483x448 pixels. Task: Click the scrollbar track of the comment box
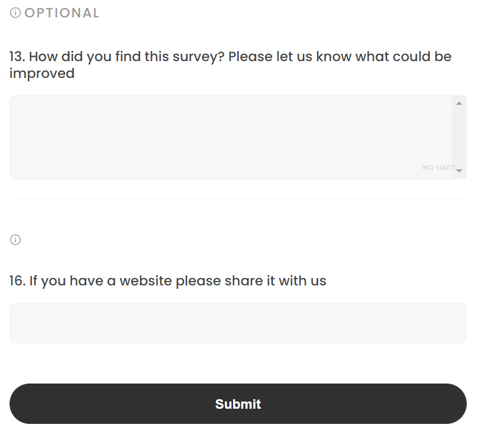click(459, 137)
